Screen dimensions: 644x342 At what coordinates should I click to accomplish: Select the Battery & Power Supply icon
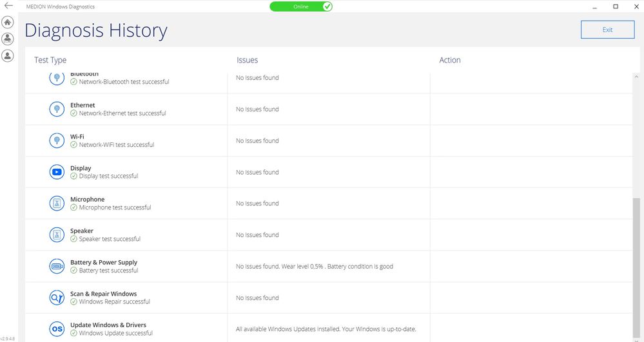click(x=57, y=266)
